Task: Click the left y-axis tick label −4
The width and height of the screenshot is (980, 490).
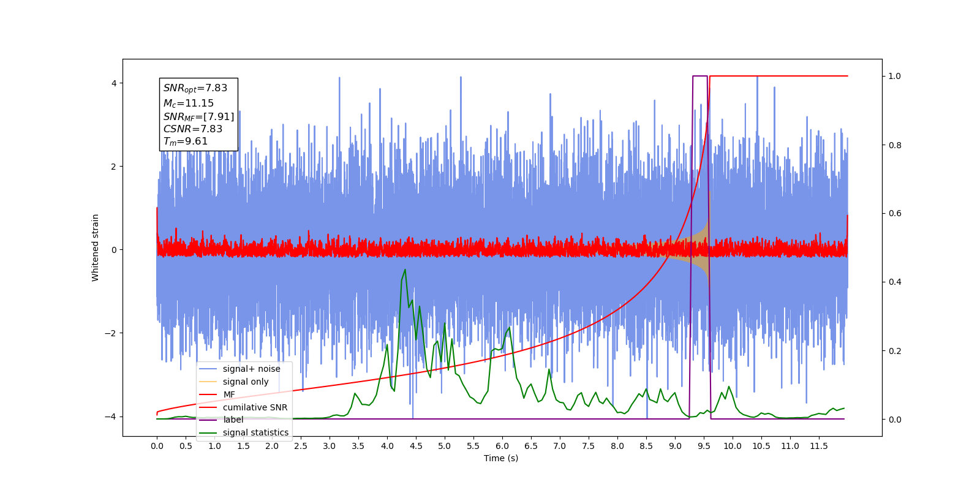Action: (111, 417)
